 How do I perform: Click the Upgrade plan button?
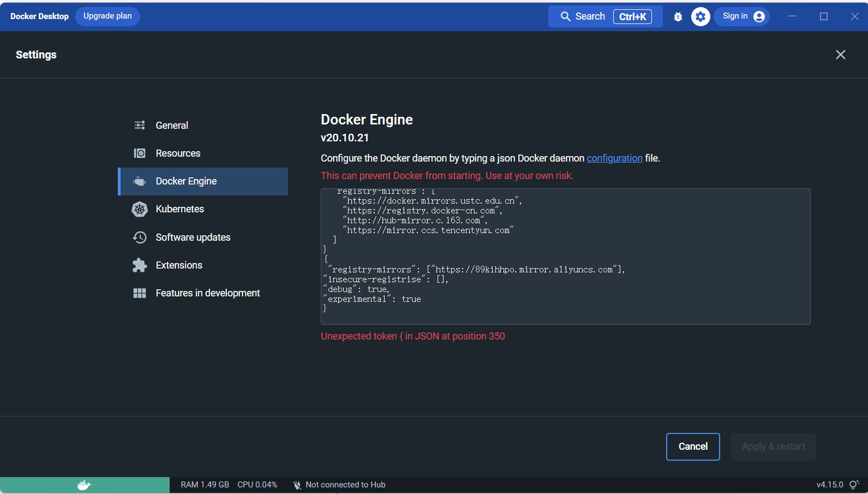point(107,16)
